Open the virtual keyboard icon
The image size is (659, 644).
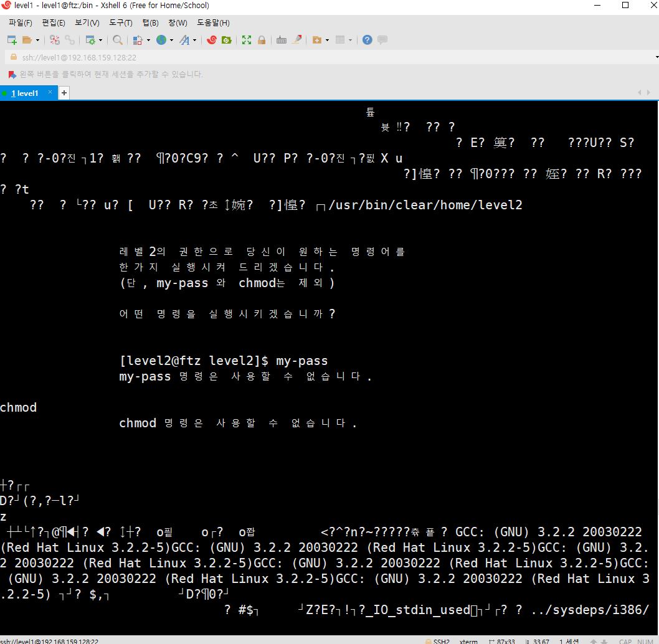pos(282,40)
